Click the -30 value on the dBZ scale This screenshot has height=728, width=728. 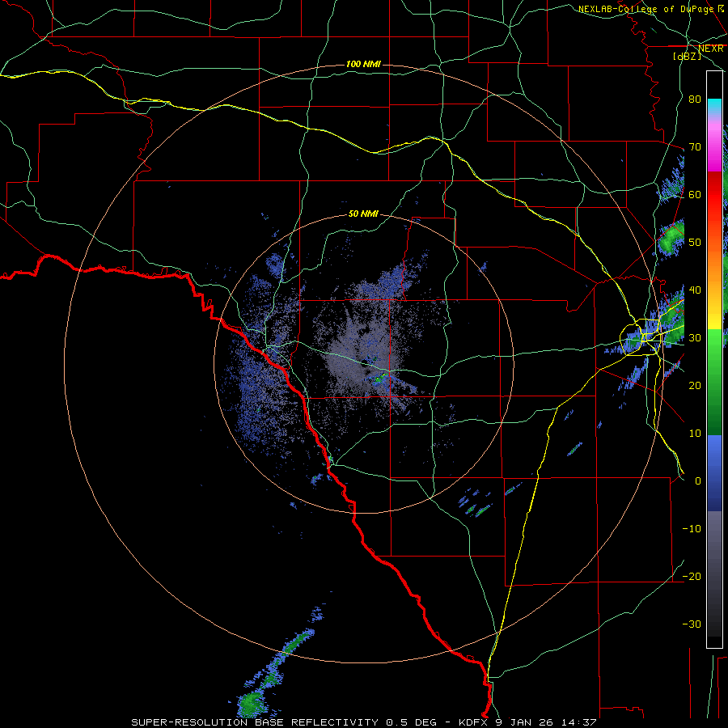pyautogui.click(x=692, y=624)
